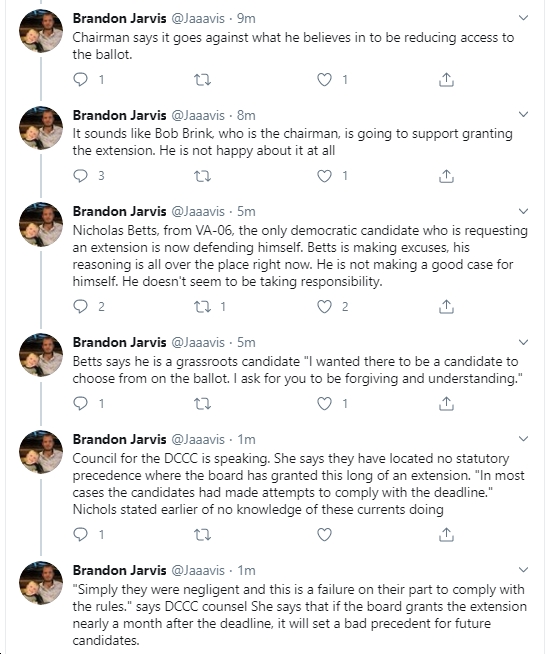Retweet the Bob Brink chairman tweet
Screen dimensions: 557x654
coord(203,176)
